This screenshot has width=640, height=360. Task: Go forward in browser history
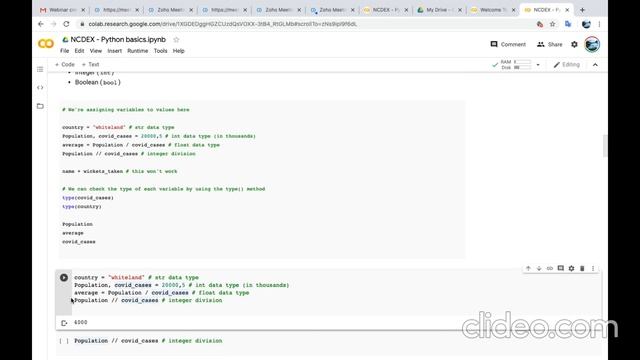point(53,24)
